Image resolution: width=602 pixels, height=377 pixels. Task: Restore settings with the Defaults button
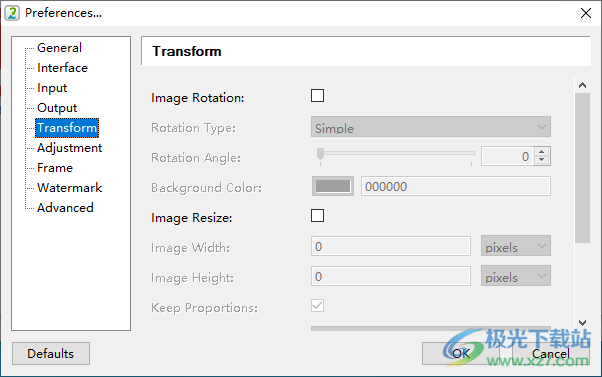coord(51,354)
